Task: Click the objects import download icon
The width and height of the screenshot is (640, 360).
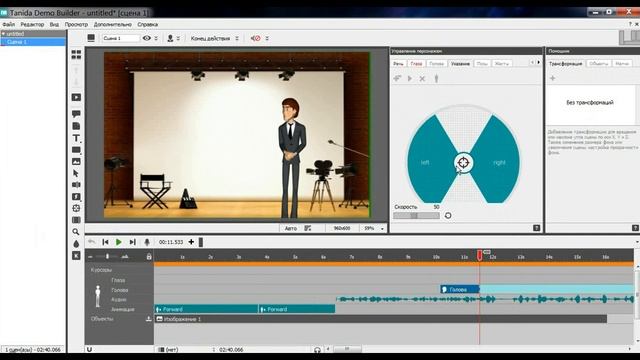Action: point(149,319)
